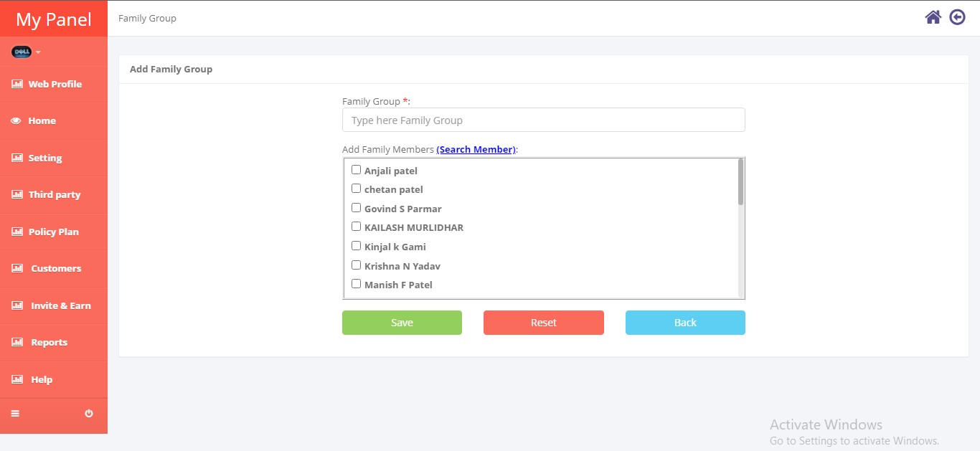Click the Anjali patel name label

pyautogui.click(x=391, y=171)
